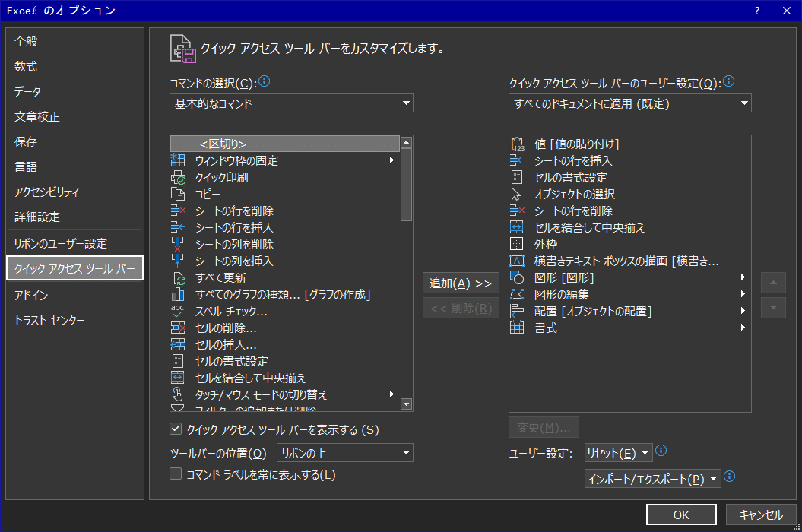Click info icon next to インポート/エクスポート
Image resolution: width=802 pixels, height=532 pixels.
[x=730, y=477]
